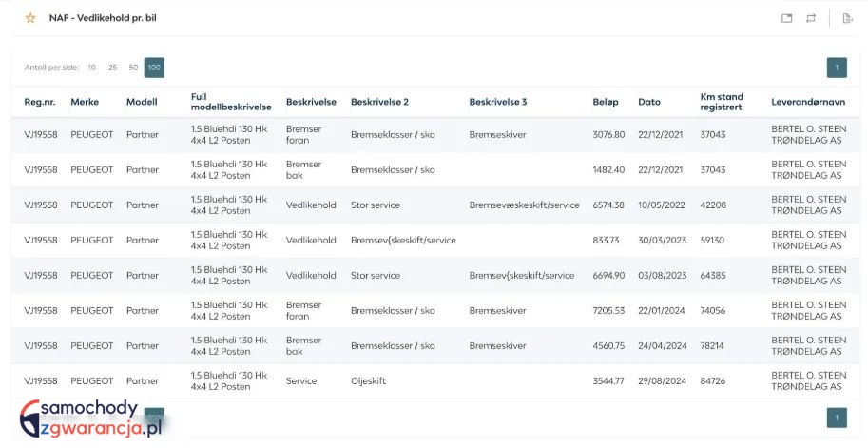This screenshot has height=448, width=868.
Task: Click the refresh arrows icon
Action: [x=811, y=18]
